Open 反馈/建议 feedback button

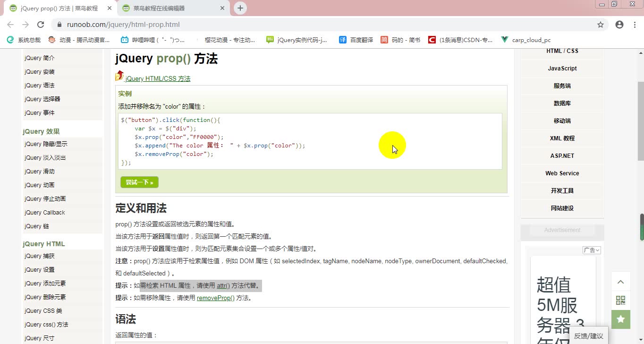tap(588, 336)
